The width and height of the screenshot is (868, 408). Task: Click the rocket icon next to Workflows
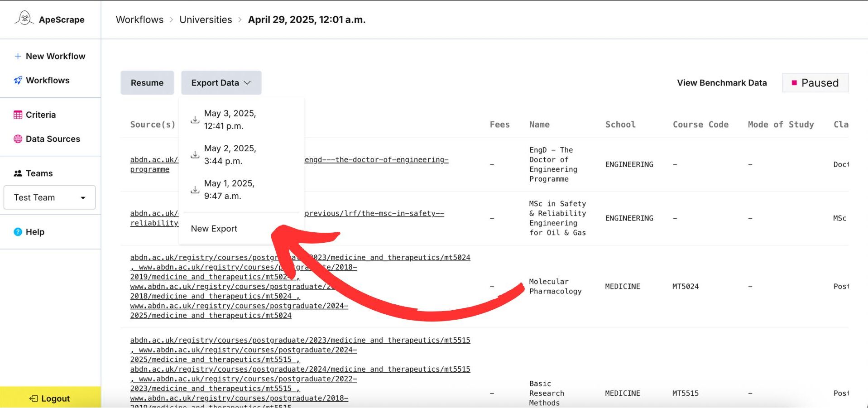[18, 80]
